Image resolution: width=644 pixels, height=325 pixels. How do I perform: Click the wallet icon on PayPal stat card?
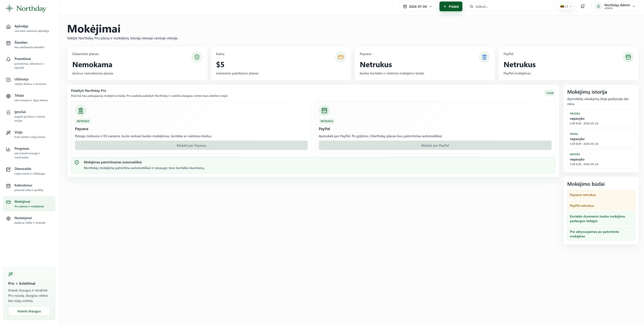(628, 57)
